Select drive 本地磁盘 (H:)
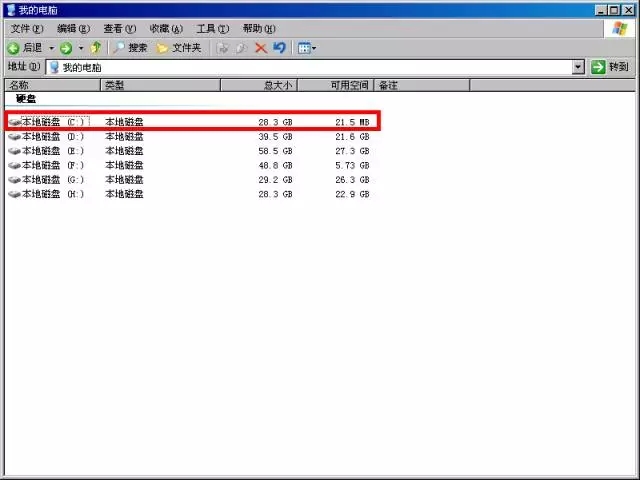 (53, 194)
